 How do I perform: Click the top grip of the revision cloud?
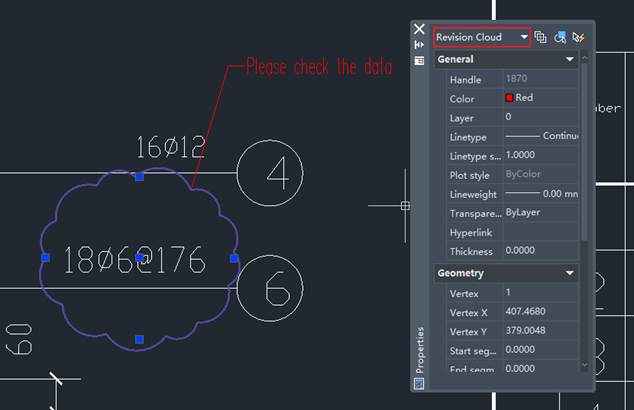coord(139,176)
